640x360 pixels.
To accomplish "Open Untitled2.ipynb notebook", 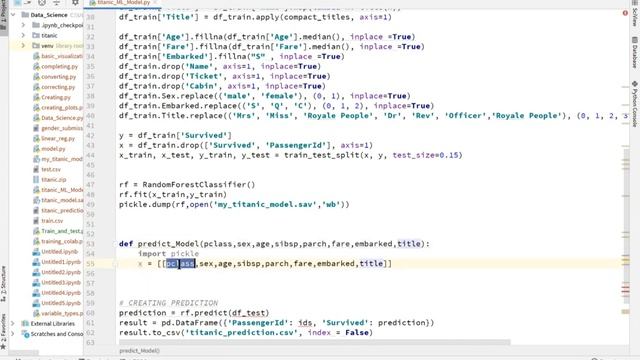I will click(57, 272).
